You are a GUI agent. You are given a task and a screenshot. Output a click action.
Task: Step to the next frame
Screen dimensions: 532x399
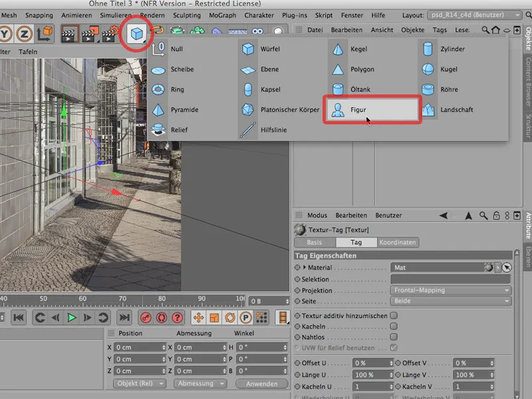pos(87,318)
